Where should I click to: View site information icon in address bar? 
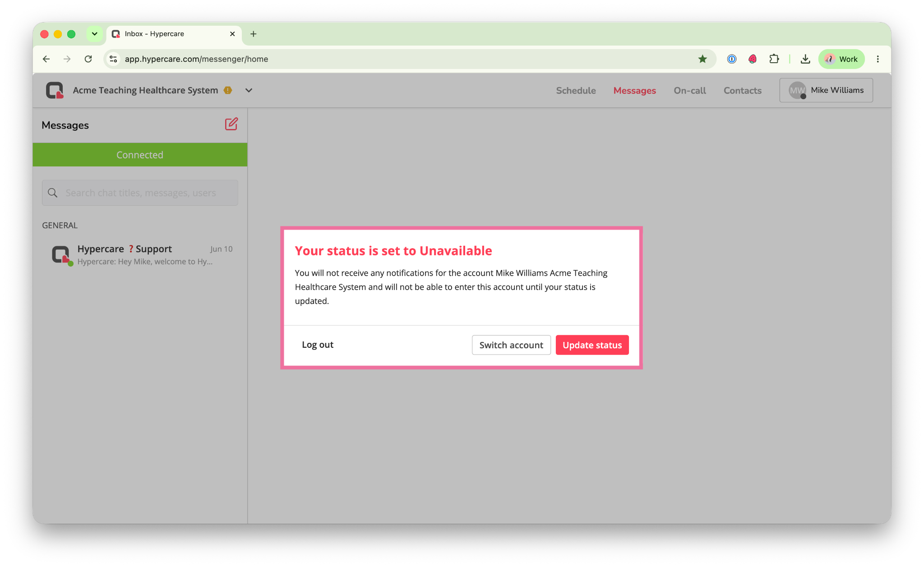114,59
